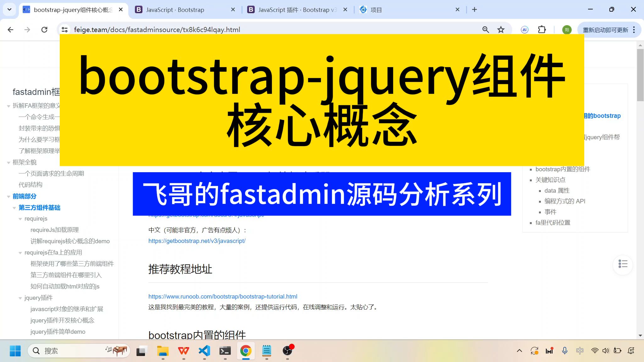Viewport: 644px width, 362px height.
Task: Open site information icon in address bar
Action: pos(64,30)
